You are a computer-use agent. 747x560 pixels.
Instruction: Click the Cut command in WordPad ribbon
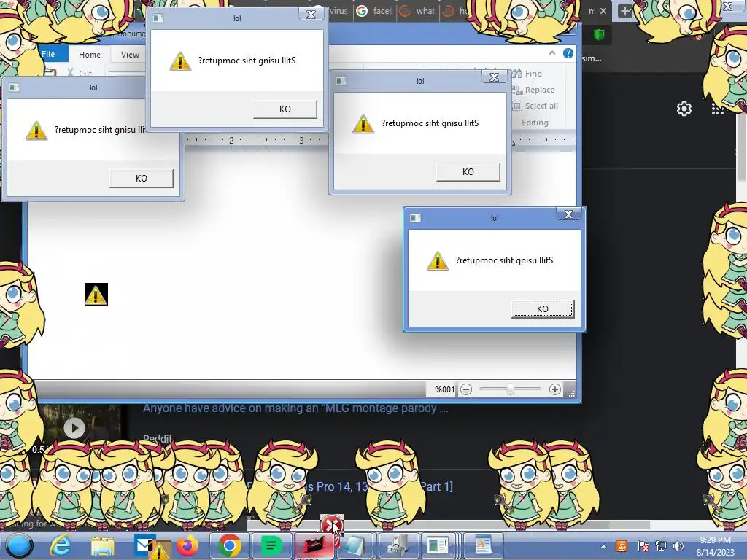click(x=80, y=73)
